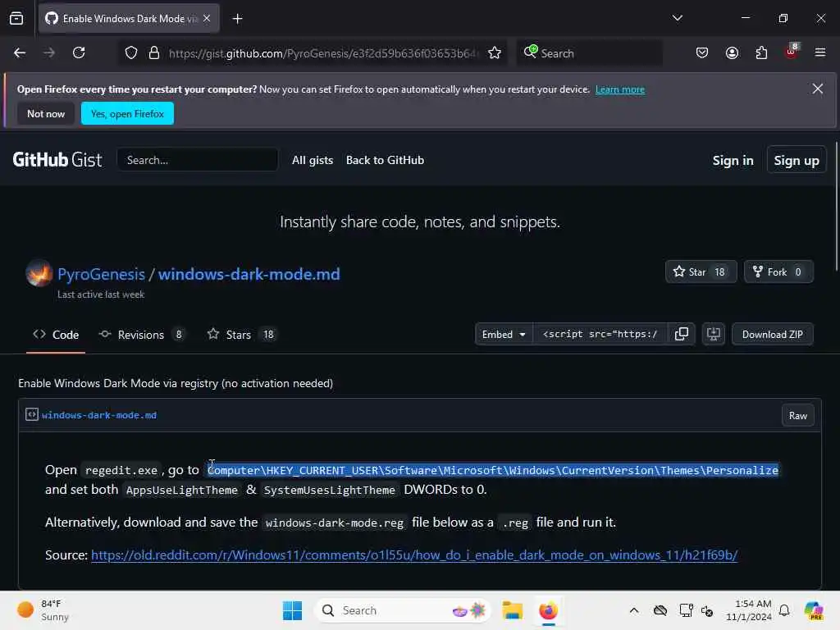The height and width of the screenshot is (630, 840).
Task: Close the Enable Windows Dark Mode tab
Action: point(207,18)
